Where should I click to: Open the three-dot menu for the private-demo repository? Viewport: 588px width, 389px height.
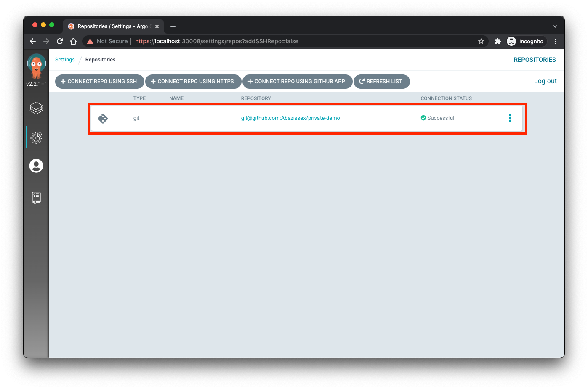[x=510, y=118]
